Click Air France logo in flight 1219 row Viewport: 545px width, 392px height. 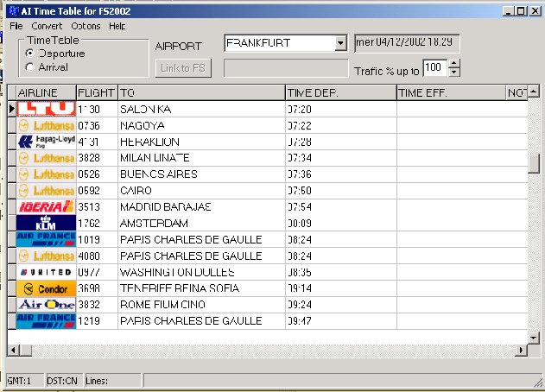47,320
